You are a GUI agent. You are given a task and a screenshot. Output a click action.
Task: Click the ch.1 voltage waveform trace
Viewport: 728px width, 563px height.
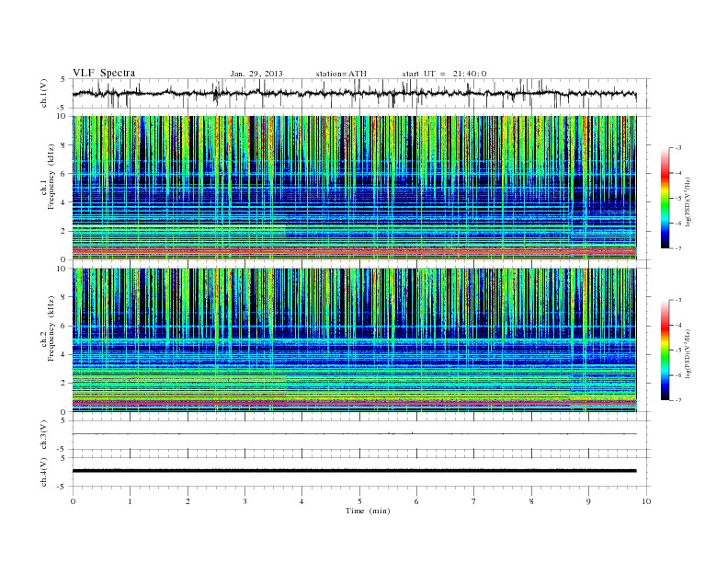point(354,93)
